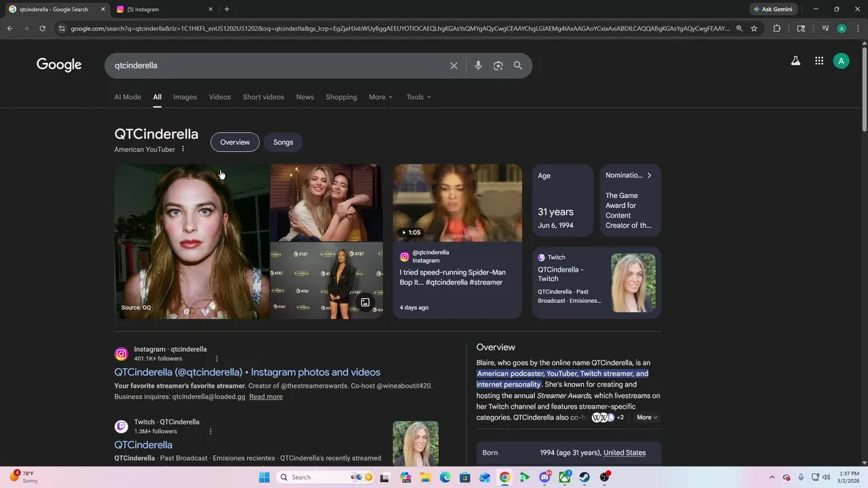Reload the page

[x=42, y=28]
